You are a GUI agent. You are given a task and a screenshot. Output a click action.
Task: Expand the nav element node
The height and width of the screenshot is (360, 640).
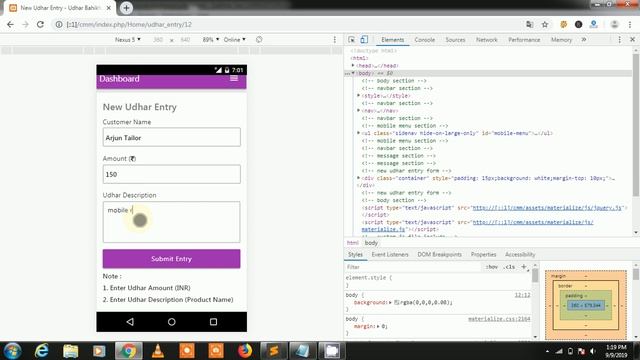358,111
